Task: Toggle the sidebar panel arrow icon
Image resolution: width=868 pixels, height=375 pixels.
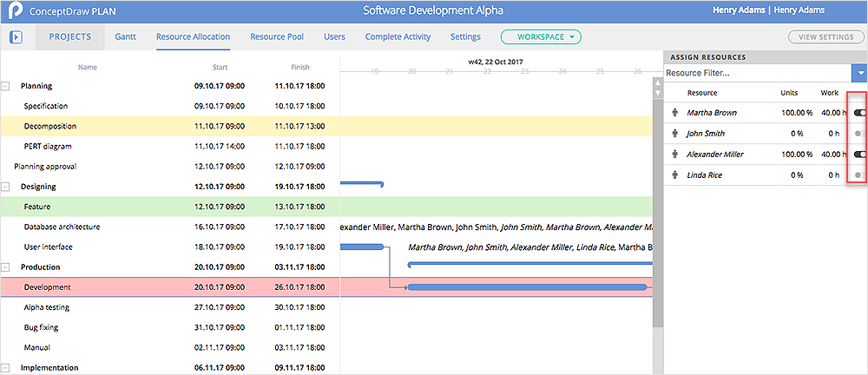Action: 16,37
